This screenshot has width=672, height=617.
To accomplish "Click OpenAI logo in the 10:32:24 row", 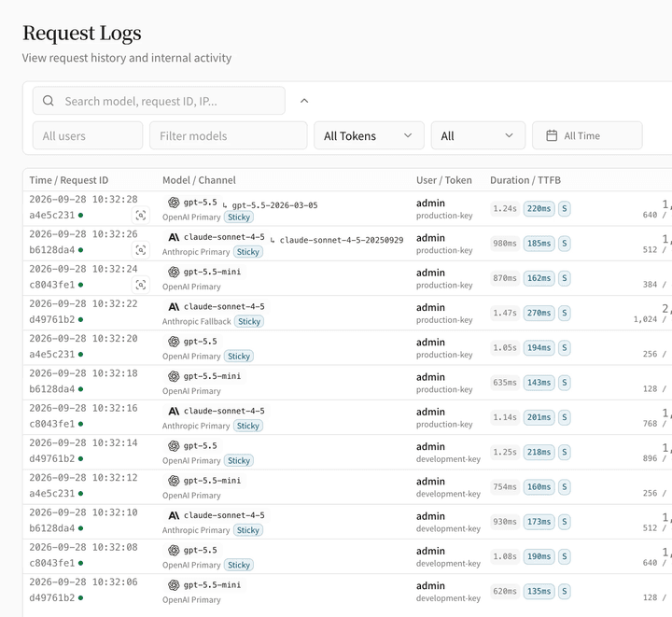I will 174,272.
